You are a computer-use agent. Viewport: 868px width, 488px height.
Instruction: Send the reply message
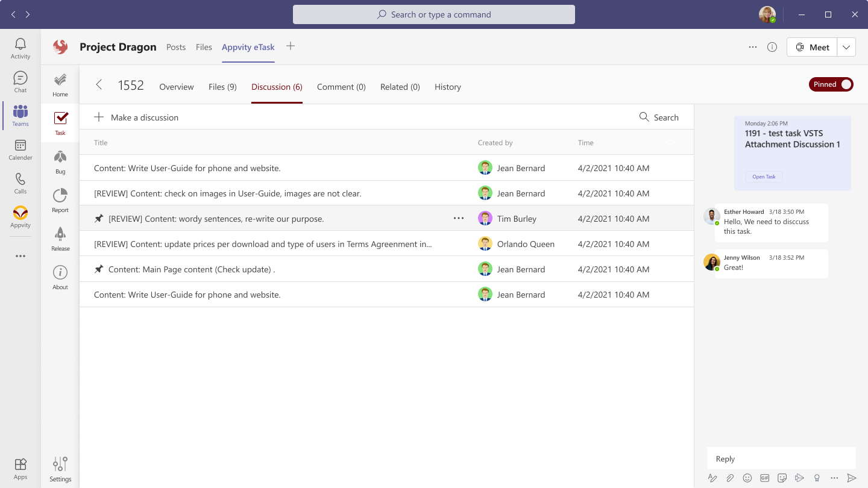[x=851, y=477]
